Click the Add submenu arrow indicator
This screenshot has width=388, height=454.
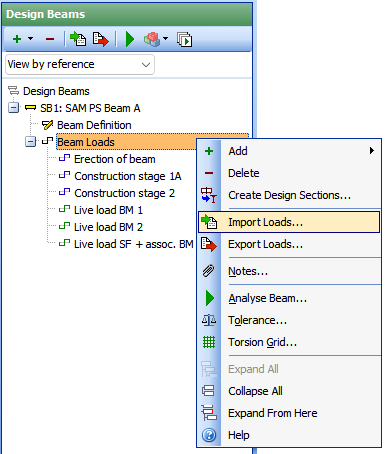point(372,151)
